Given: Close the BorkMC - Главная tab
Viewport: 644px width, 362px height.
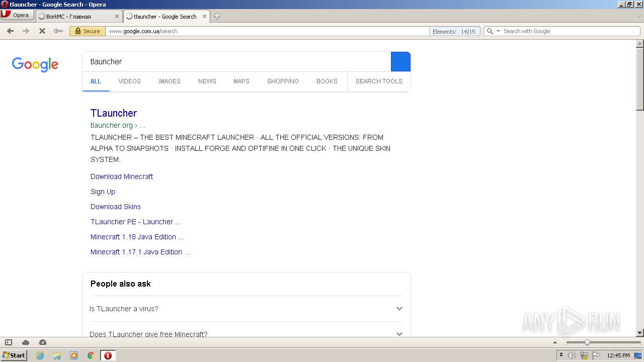Looking at the screenshot, I should 117,16.
